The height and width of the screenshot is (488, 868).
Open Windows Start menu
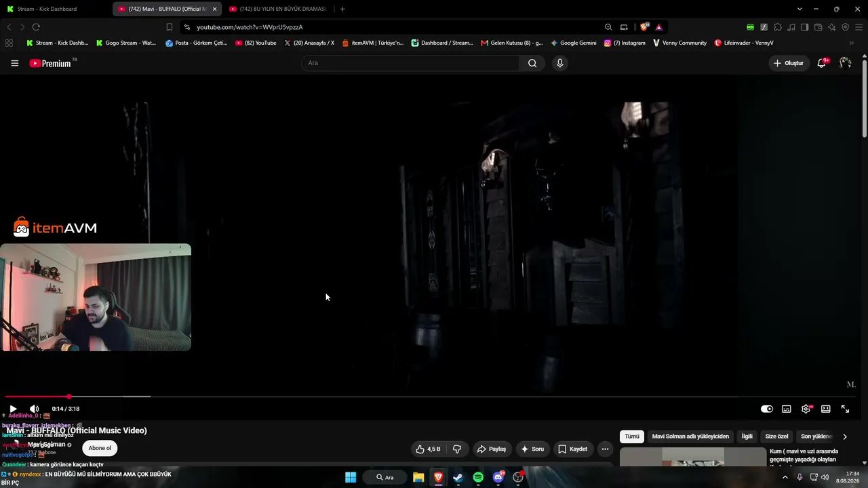coord(351,477)
